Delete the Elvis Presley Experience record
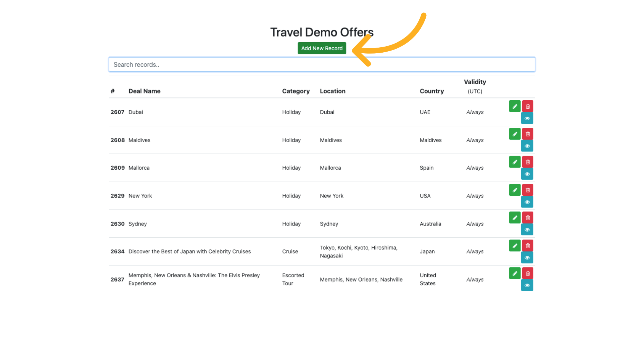Viewport: 644px width, 362px height. tap(528, 274)
